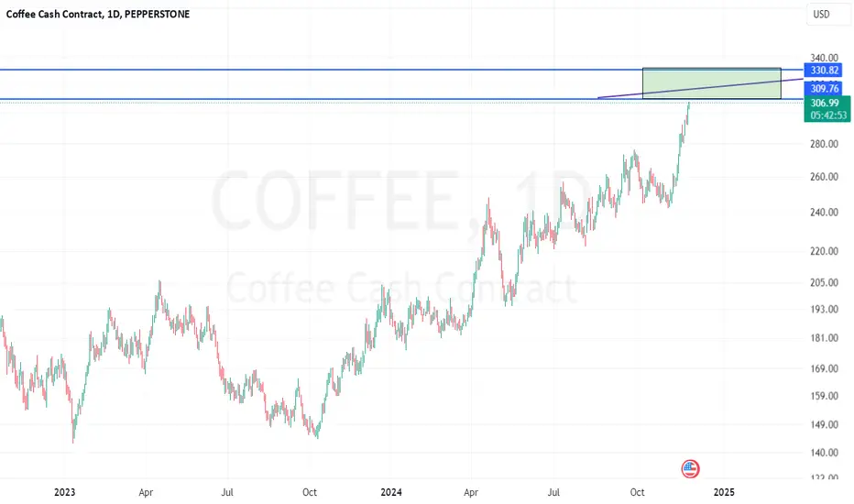
Task: Click the 193.00 price axis value
Action: coord(824,309)
